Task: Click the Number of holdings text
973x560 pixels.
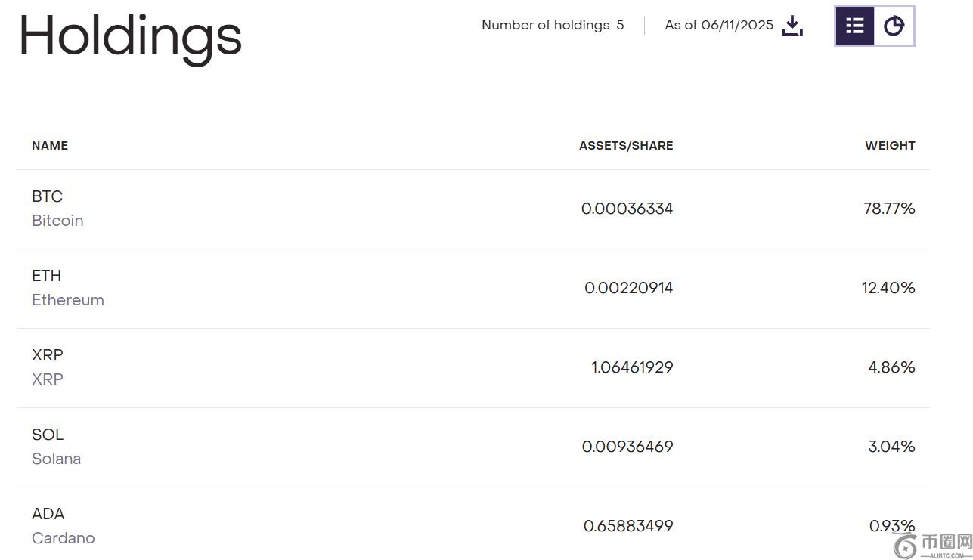Action: click(553, 26)
